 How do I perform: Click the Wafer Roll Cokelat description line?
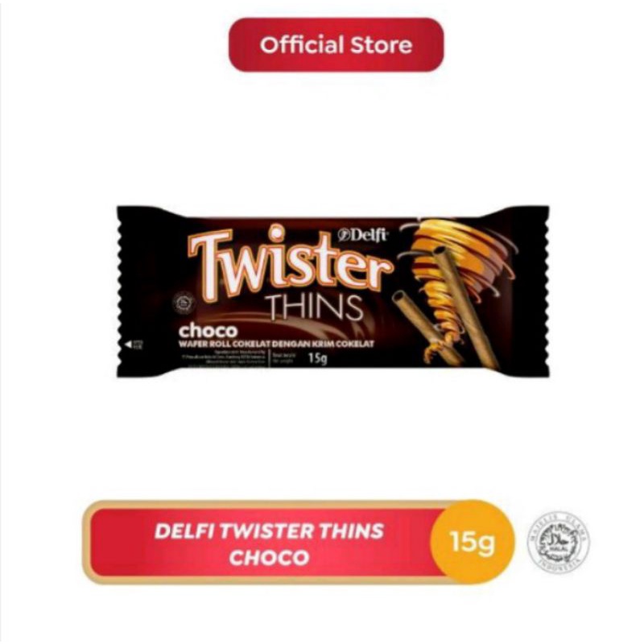pos(276,344)
